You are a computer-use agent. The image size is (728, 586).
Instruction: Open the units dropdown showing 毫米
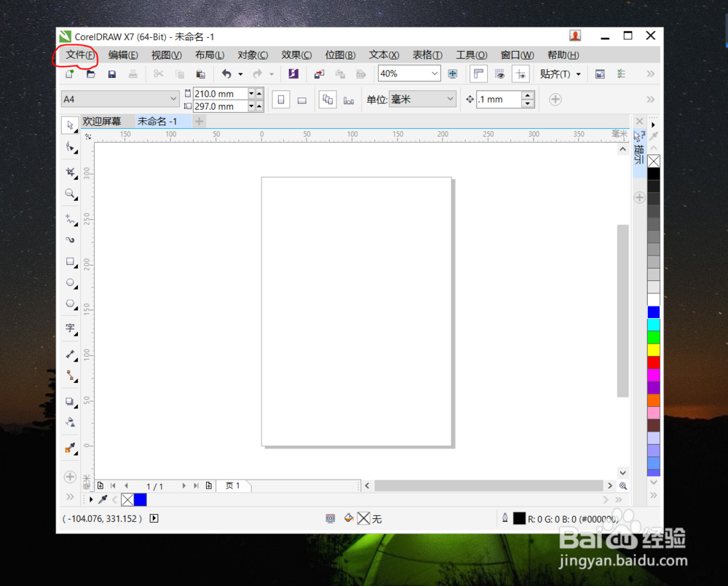[x=422, y=99]
